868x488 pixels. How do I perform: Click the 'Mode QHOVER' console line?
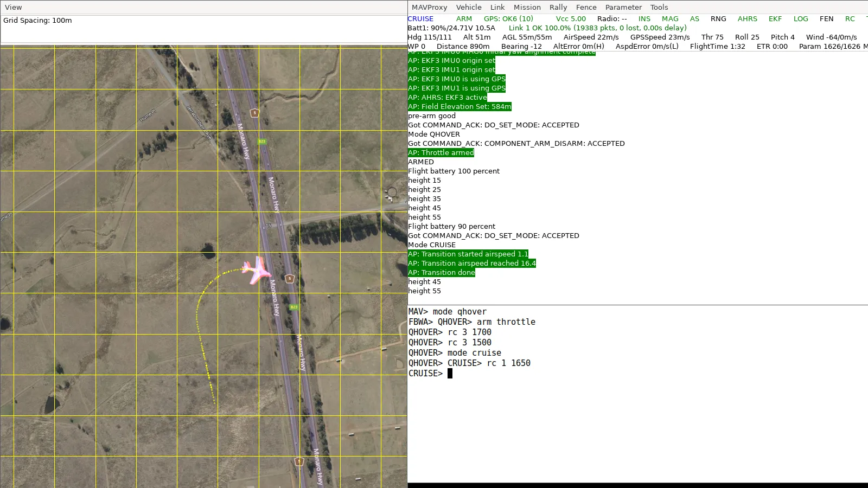pos(434,134)
